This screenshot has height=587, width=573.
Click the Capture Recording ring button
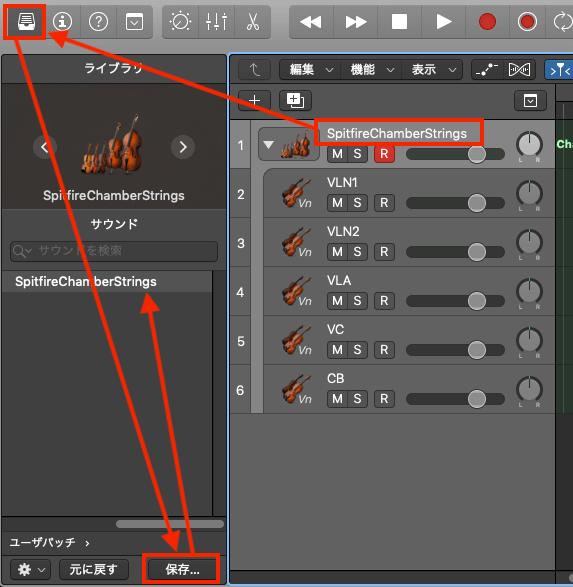coord(527,22)
